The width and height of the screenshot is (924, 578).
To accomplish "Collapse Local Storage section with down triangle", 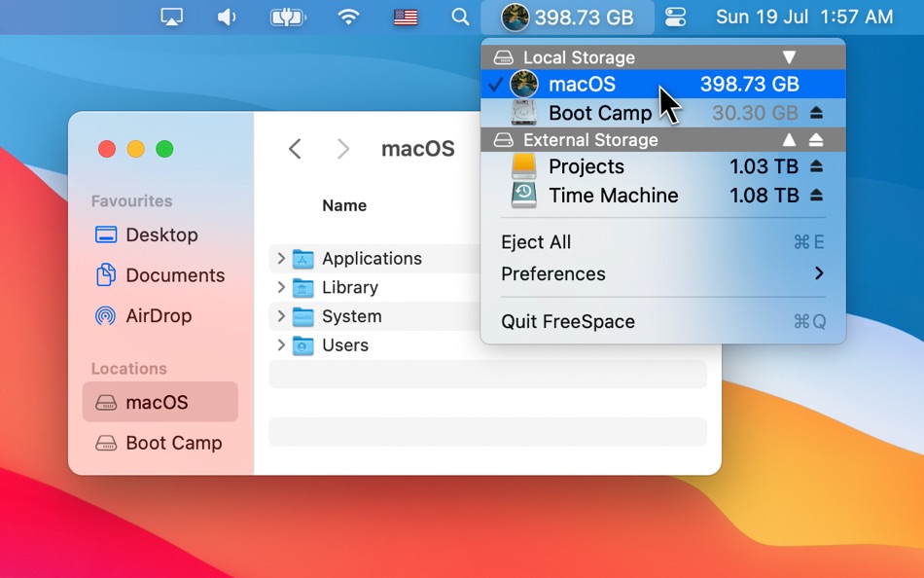I will coord(789,57).
